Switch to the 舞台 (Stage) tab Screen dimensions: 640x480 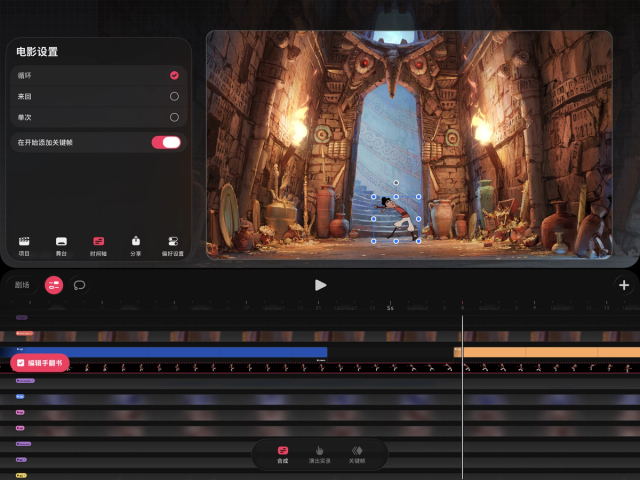pos(61,245)
